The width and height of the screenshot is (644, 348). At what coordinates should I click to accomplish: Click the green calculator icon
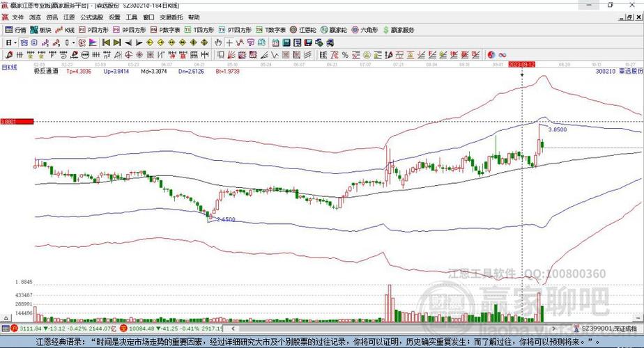[x=286, y=42]
